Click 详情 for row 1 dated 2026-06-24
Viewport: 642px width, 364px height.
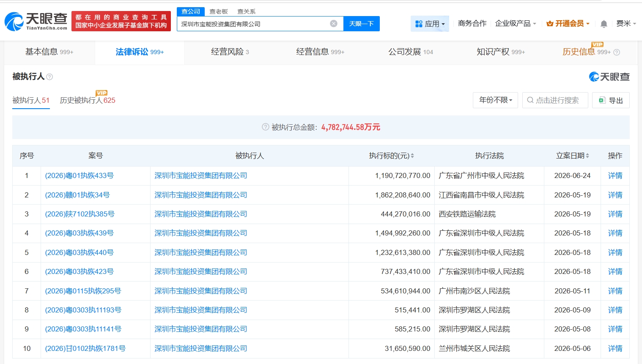[615, 176]
